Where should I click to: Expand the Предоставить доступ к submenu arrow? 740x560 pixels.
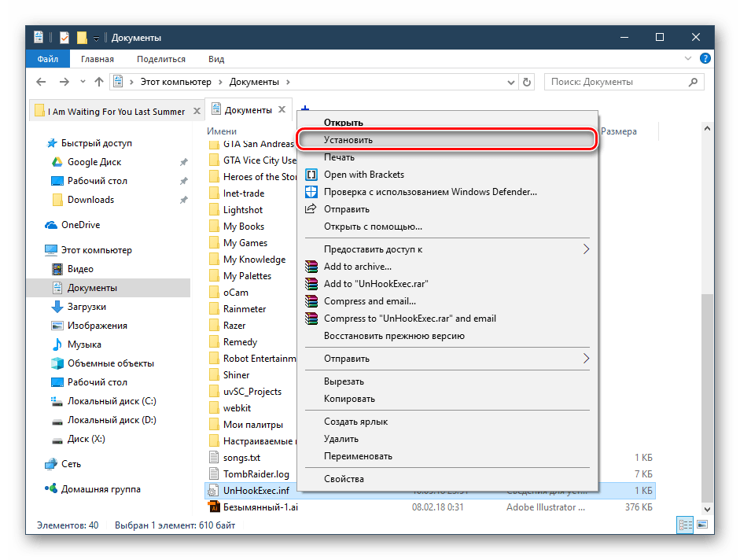tap(586, 249)
